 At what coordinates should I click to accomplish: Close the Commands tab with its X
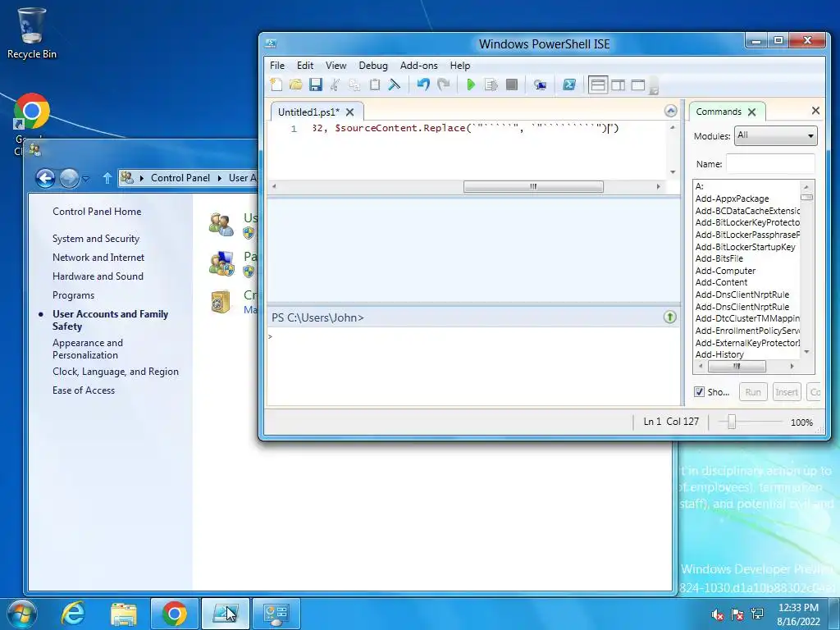pos(751,112)
